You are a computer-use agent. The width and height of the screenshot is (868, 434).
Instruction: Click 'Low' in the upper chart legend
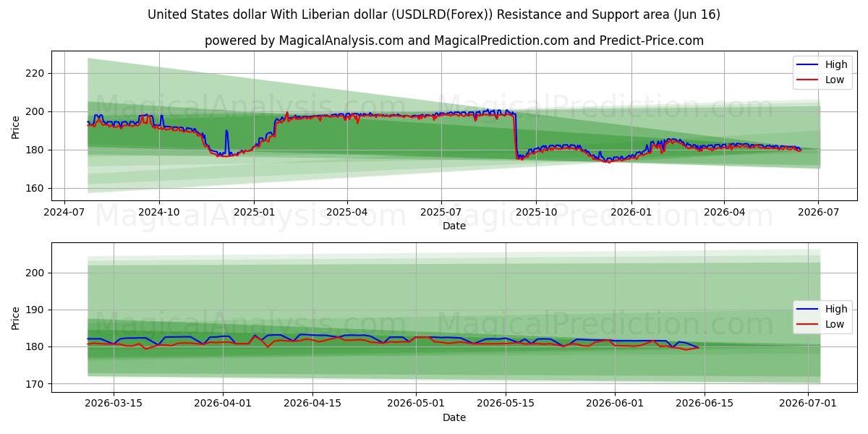click(835, 80)
